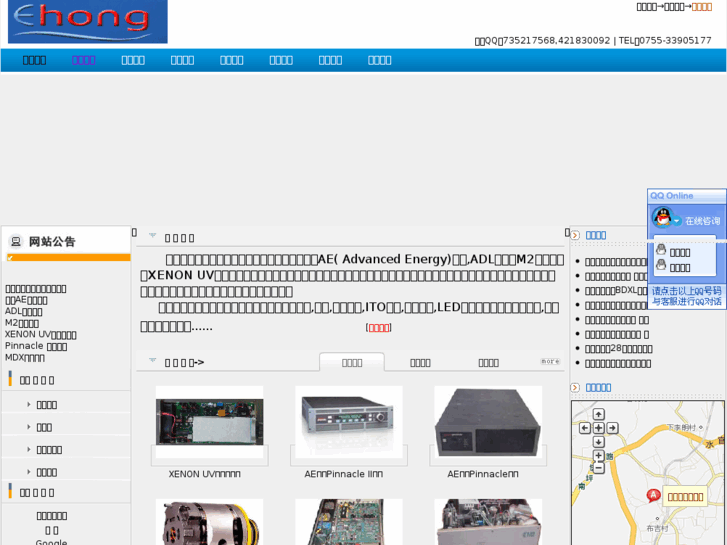727x545 pixels.
Task: Select the dark-colored first item in the blue navigation bar
Action: tap(34, 60)
